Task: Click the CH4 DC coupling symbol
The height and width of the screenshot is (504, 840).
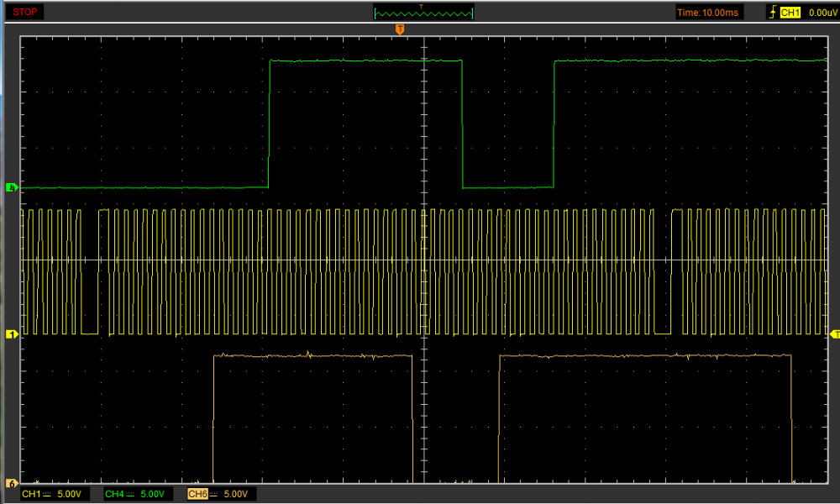Action: point(131,494)
